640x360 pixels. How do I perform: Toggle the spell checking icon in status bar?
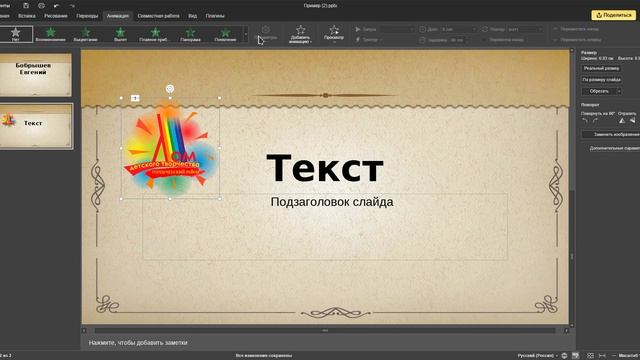tap(576, 356)
